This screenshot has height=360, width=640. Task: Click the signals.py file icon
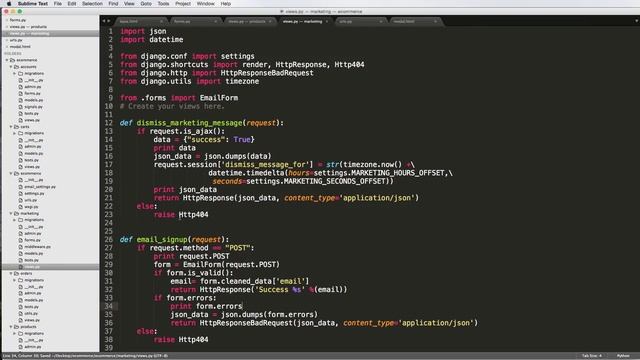coord(20,107)
